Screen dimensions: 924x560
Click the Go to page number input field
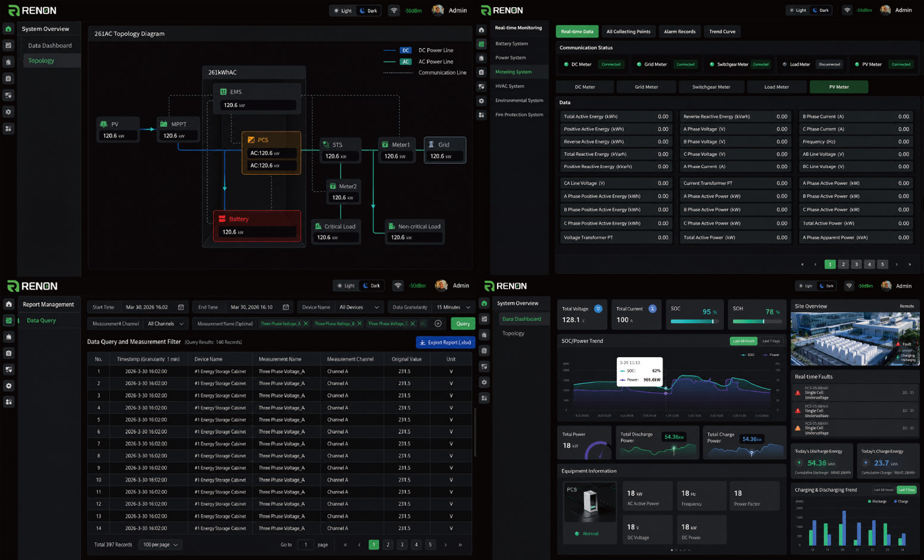click(x=305, y=545)
